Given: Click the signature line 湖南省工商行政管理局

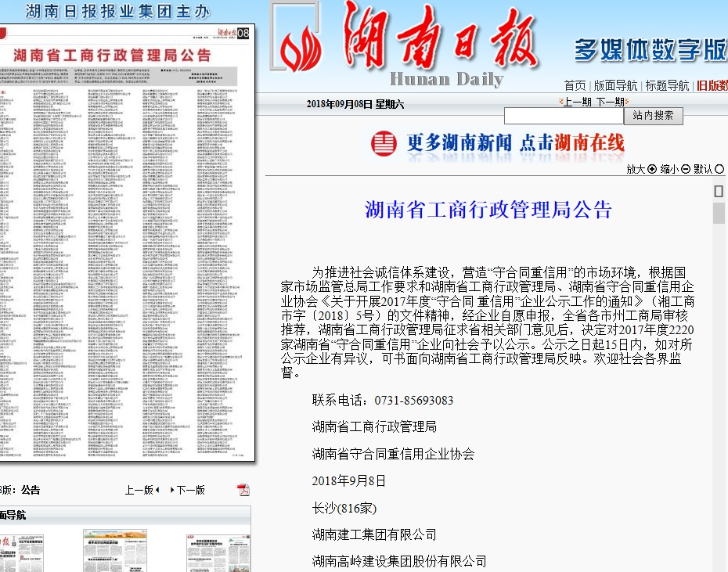Looking at the screenshot, I should [374, 426].
